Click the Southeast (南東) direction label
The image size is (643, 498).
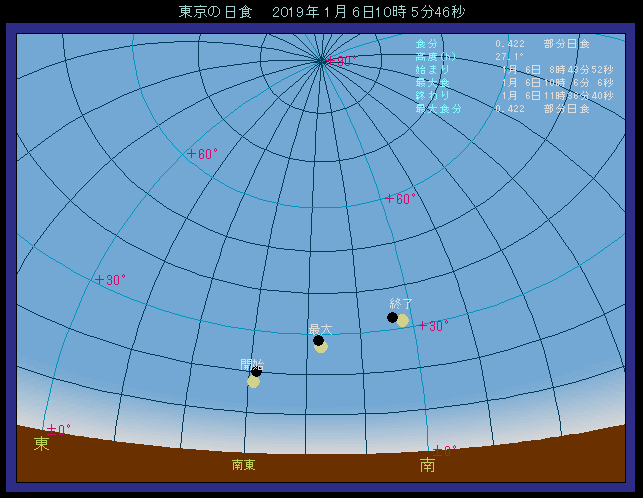coord(243,465)
